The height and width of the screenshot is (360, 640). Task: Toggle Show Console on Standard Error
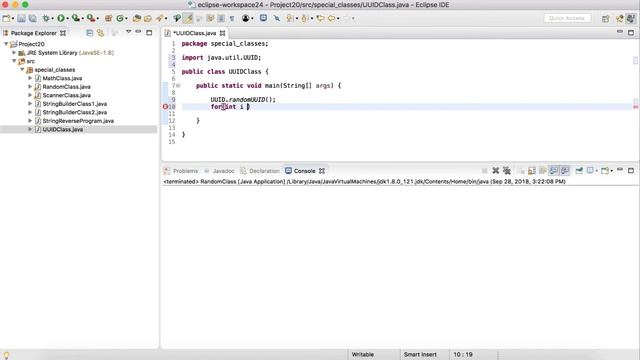[564, 171]
